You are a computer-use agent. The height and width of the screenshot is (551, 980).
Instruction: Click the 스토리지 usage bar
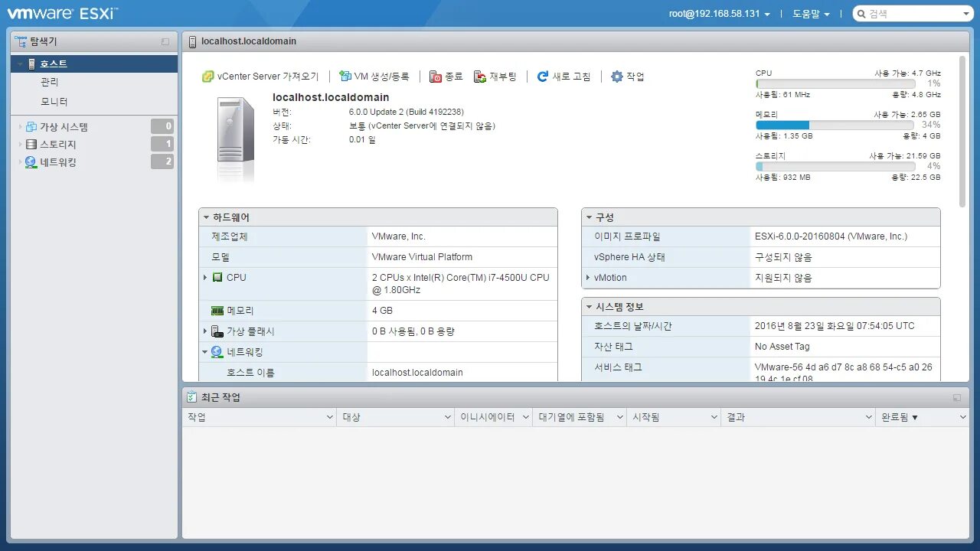coord(835,166)
